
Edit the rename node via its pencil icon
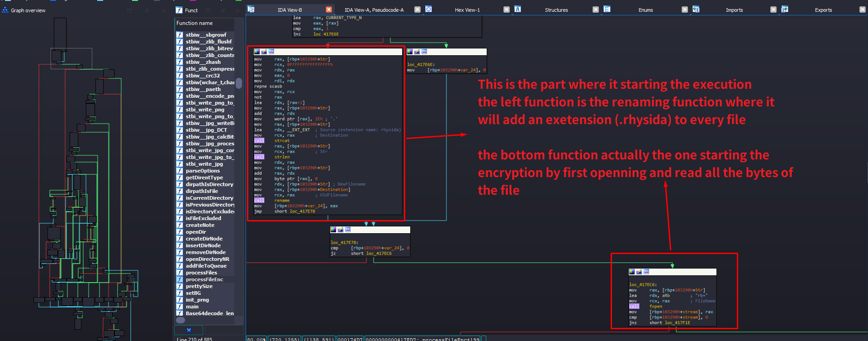[264, 52]
